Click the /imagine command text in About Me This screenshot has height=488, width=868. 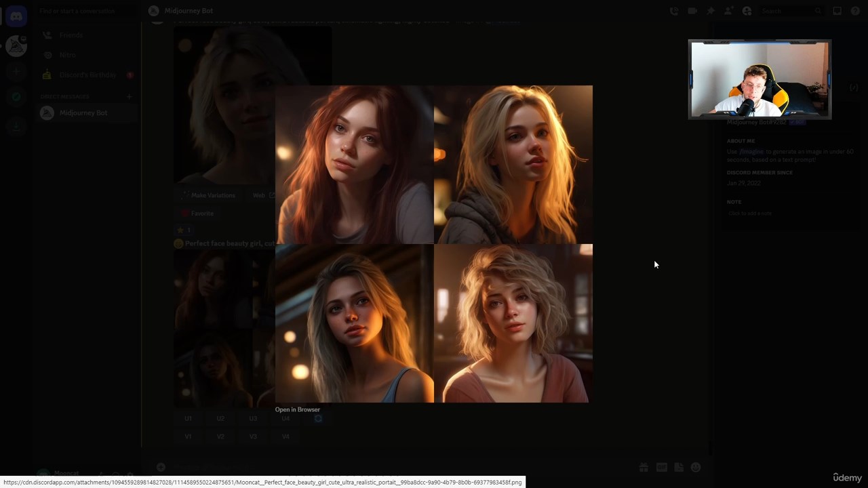(751, 152)
